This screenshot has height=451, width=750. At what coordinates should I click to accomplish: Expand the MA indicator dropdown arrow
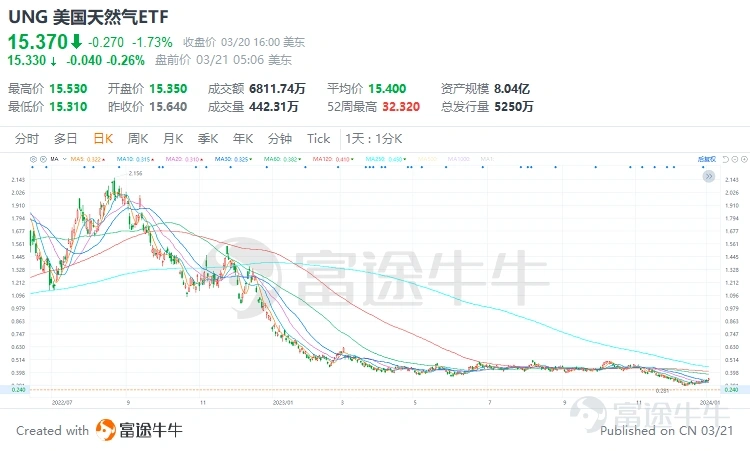[x=64, y=159]
